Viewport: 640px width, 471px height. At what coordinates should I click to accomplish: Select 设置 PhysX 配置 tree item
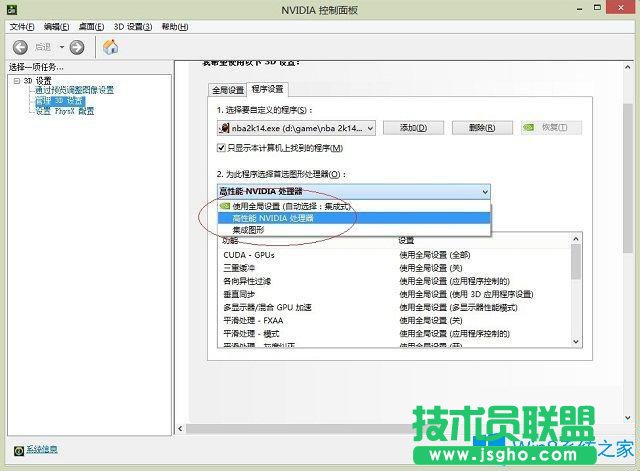coord(64,111)
